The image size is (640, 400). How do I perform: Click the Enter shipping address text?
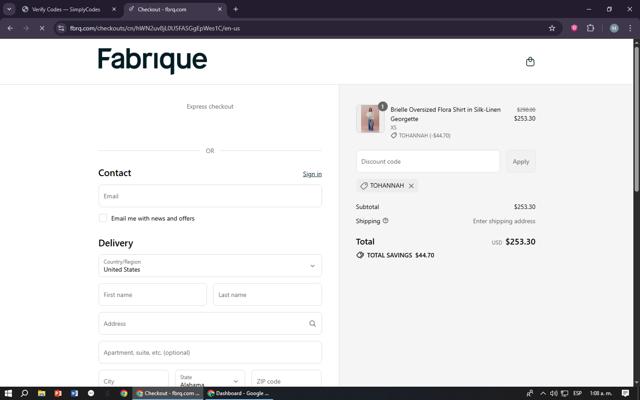coord(504,221)
